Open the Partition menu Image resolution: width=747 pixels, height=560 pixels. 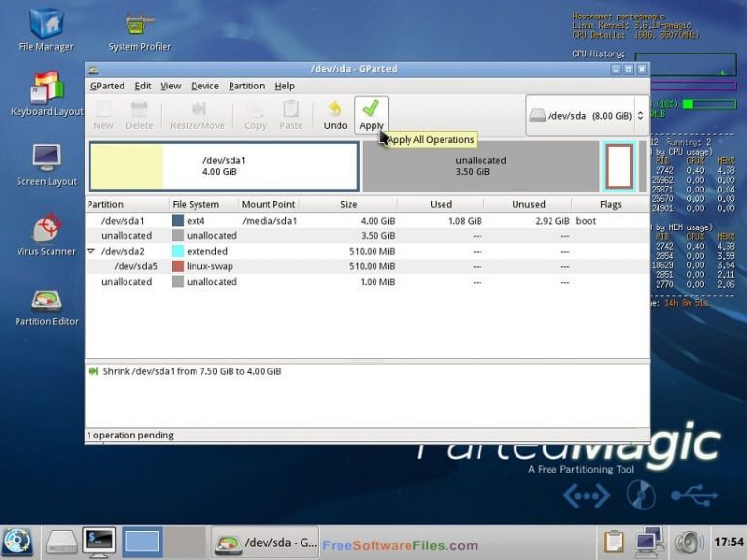[246, 86]
